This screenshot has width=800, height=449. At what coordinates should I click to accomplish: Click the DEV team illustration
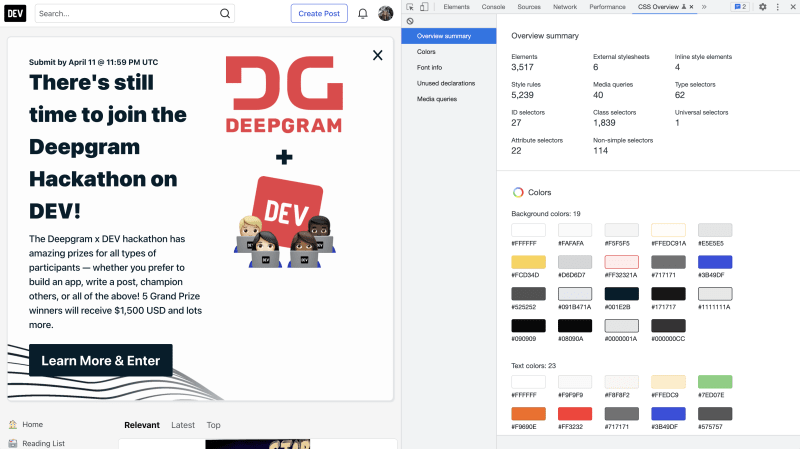click(x=285, y=222)
